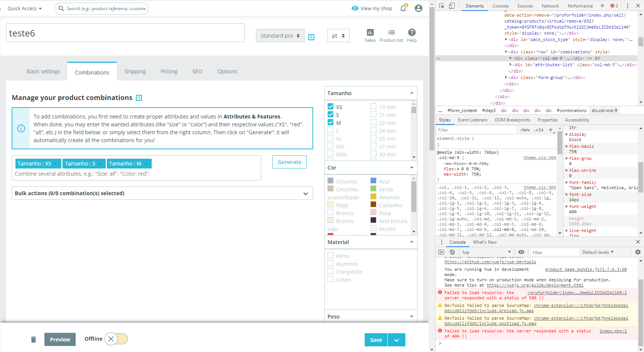Close the console drawer
Viewport: 644px width, 352px height.
tap(638, 242)
